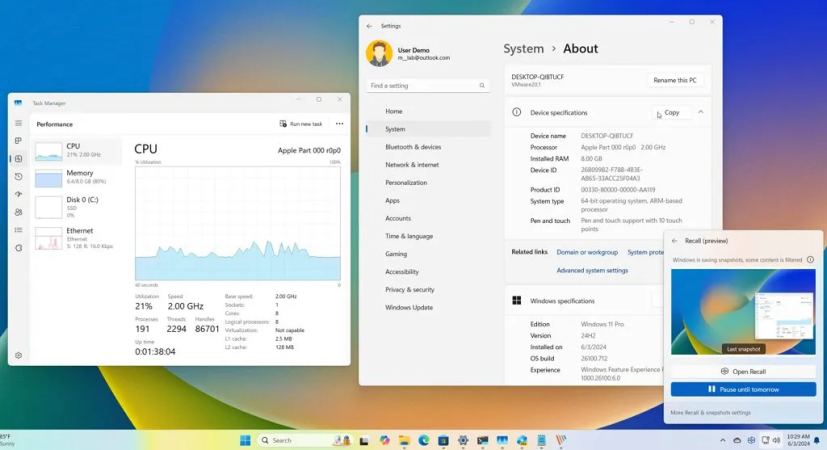
Task: Click Device specifications info icon
Action: [516, 112]
